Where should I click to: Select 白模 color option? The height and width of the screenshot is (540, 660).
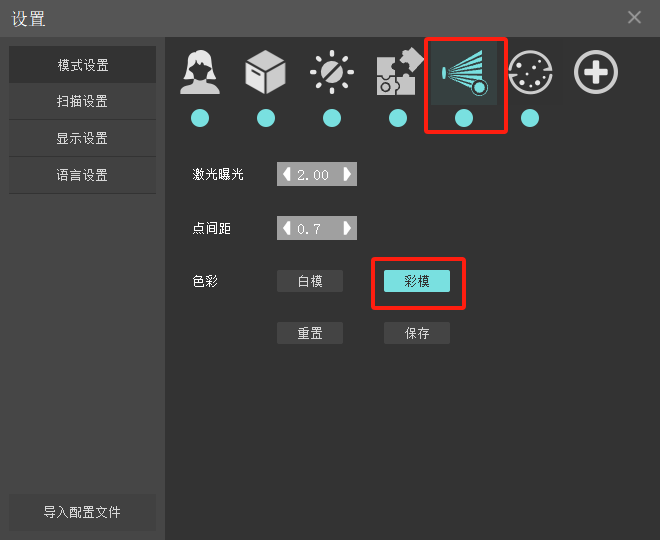(x=310, y=281)
